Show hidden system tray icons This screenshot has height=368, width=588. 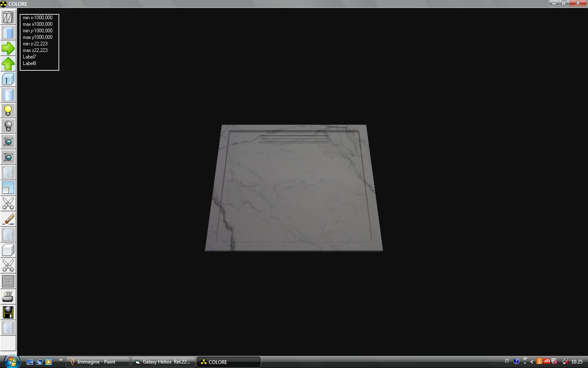[532, 362]
